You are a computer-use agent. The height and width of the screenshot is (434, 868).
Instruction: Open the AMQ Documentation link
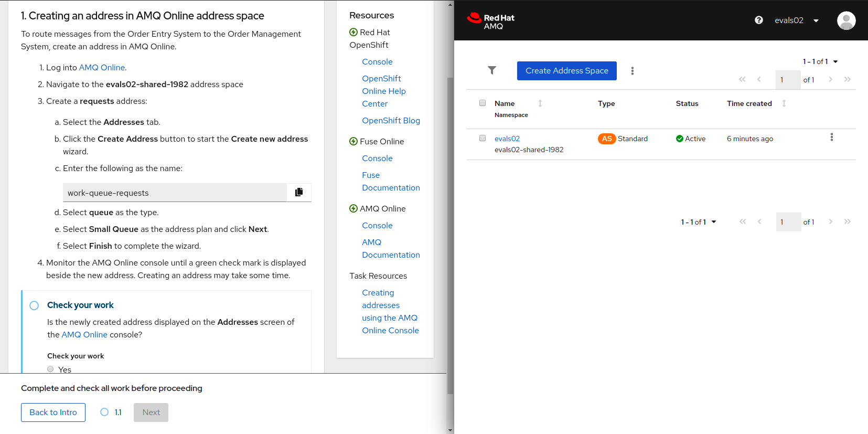[391, 248]
